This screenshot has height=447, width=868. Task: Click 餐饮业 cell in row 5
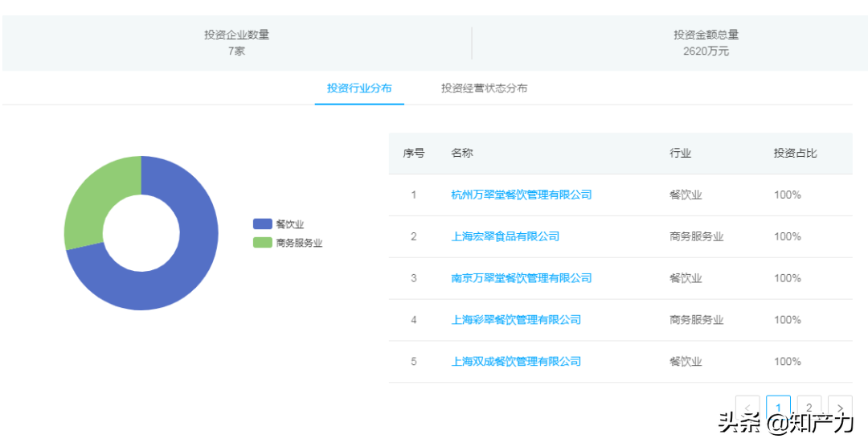686,362
